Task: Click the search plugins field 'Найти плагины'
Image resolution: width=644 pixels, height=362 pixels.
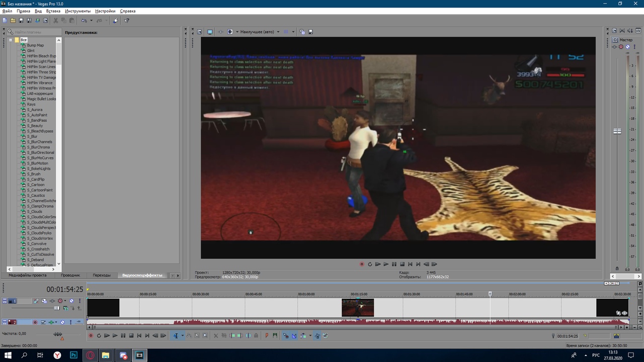Action: (34, 32)
